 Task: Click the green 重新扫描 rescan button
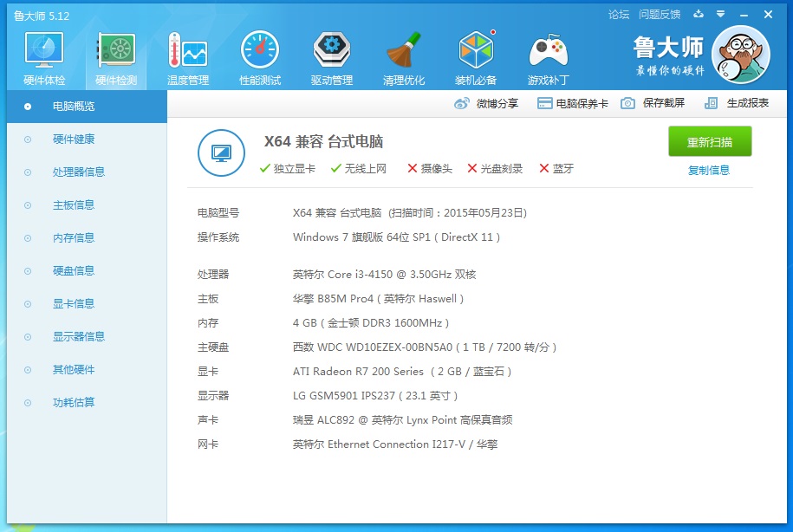pos(710,141)
